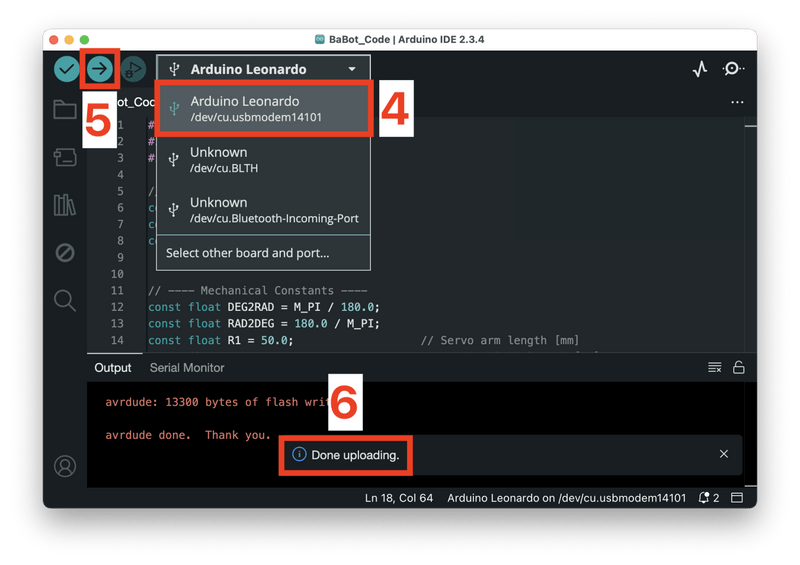
Task: Click the Verify checkmark button
Action: click(x=66, y=69)
